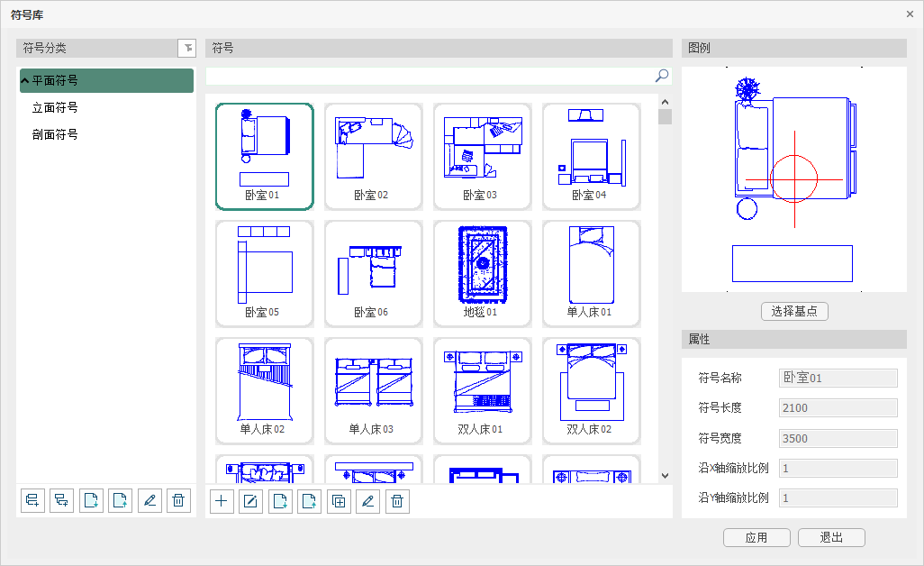Click the filter icon beside 符号分类
Screen dimensions: 924x566
187,48
